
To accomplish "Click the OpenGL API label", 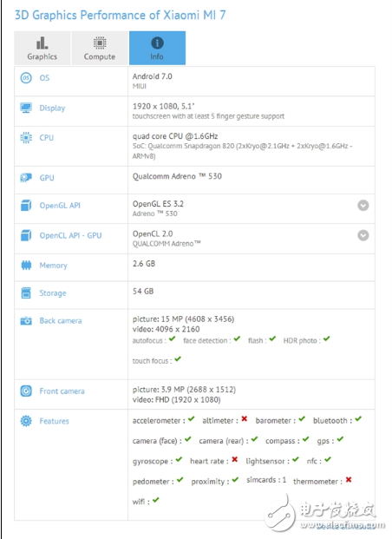I will pyautogui.click(x=60, y=206).
